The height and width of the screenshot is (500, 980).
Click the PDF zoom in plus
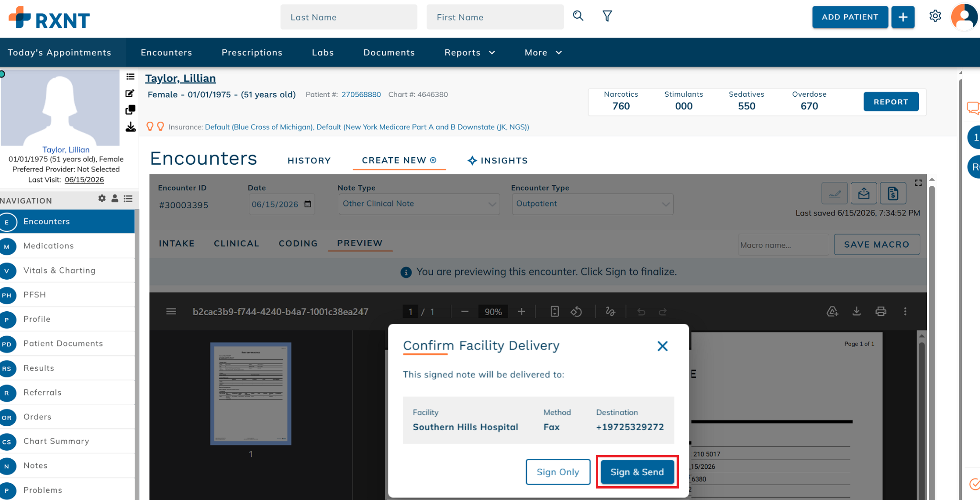coord(522,312)
